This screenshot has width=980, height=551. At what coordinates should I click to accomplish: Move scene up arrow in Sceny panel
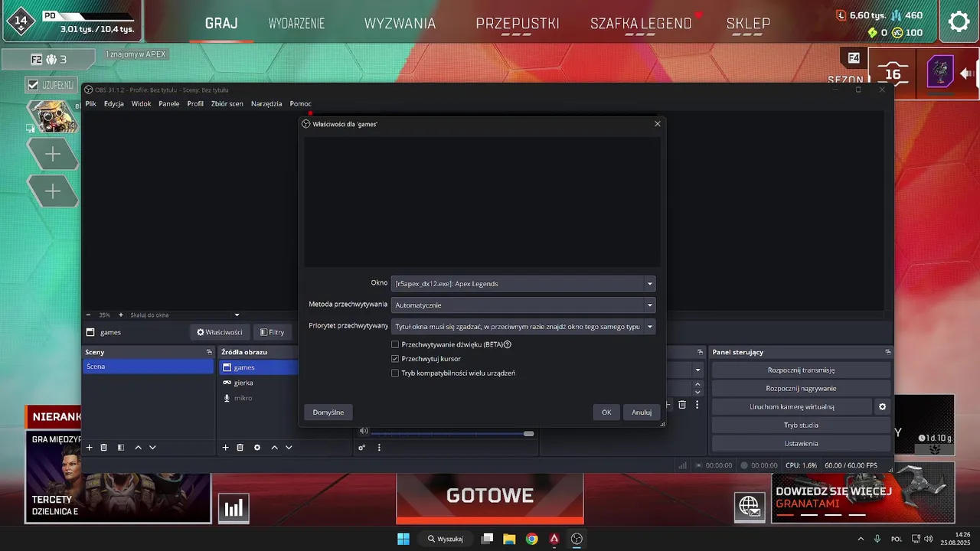tap(138, 448)
